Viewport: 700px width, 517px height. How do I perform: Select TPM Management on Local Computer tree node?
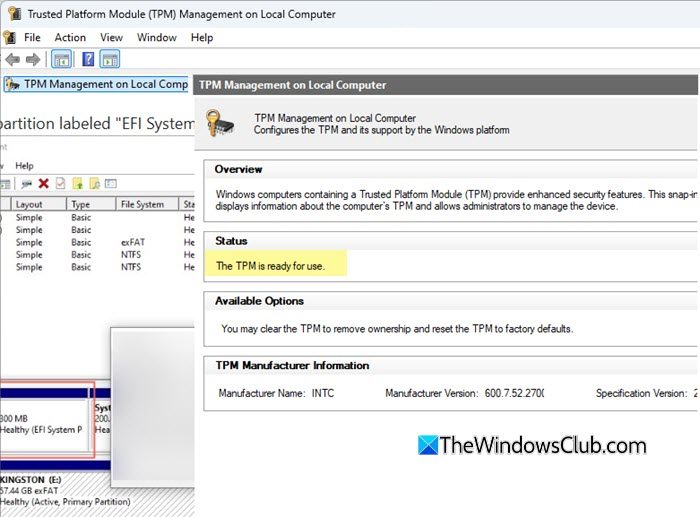click(96, 84)
